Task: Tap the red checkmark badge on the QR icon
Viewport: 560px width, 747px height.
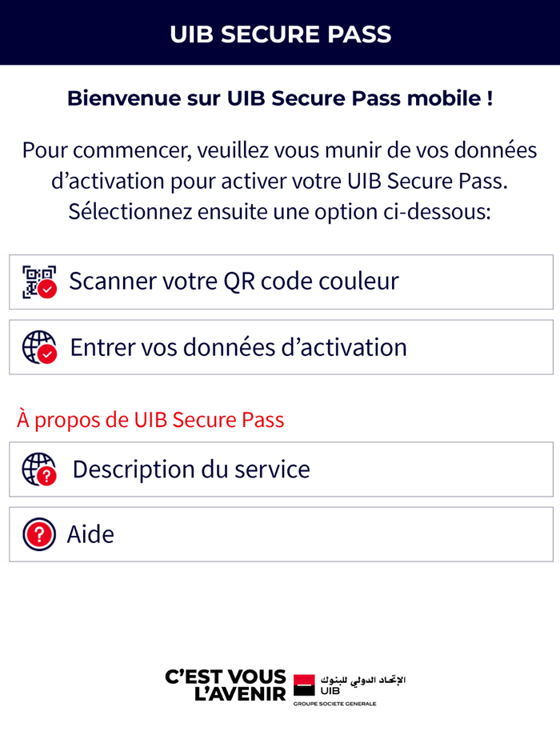Action: pos(46,290)
